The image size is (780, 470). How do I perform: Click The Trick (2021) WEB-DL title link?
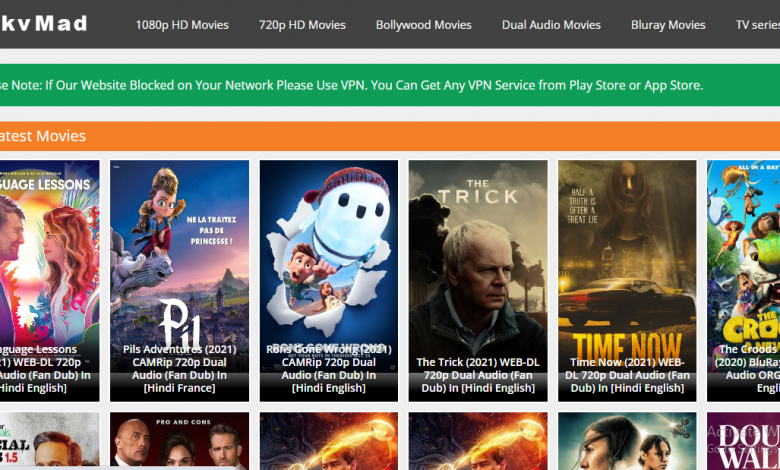(x=478, y=375)
